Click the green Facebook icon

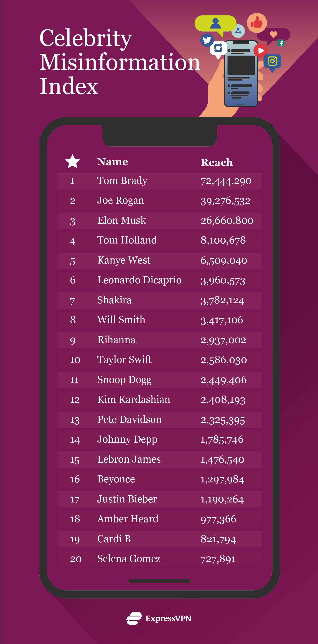pos(281,43)
